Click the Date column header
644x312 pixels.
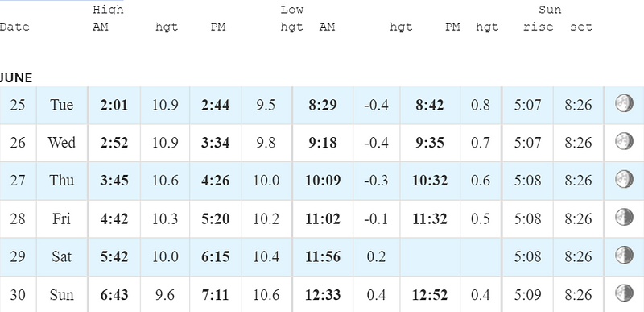pos(14,27)
